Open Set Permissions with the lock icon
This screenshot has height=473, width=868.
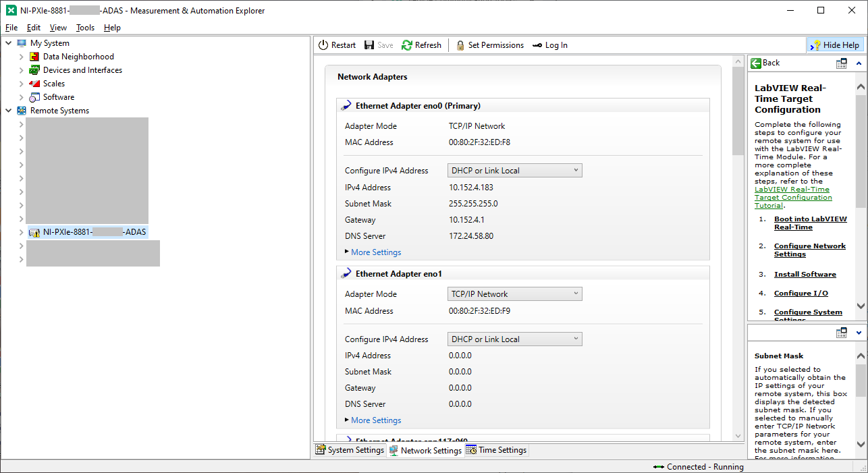point(460,45)
